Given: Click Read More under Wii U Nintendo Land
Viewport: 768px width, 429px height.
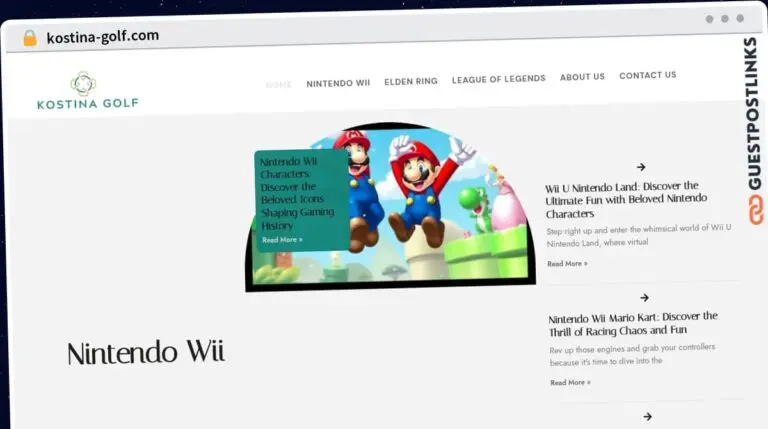Looking at the screenshot, I should click(x=567, y=263).
